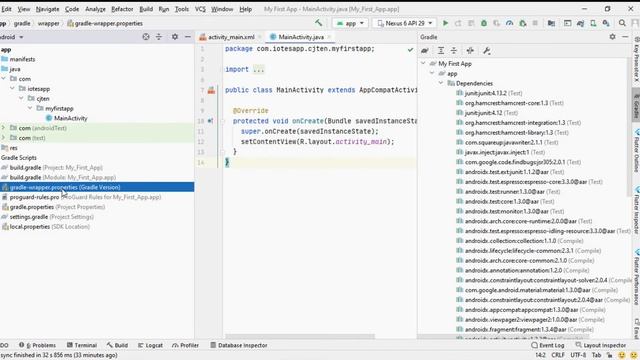Open the Database Inspector tool window
The image size is (640, 360).
[x=239, y=345]
